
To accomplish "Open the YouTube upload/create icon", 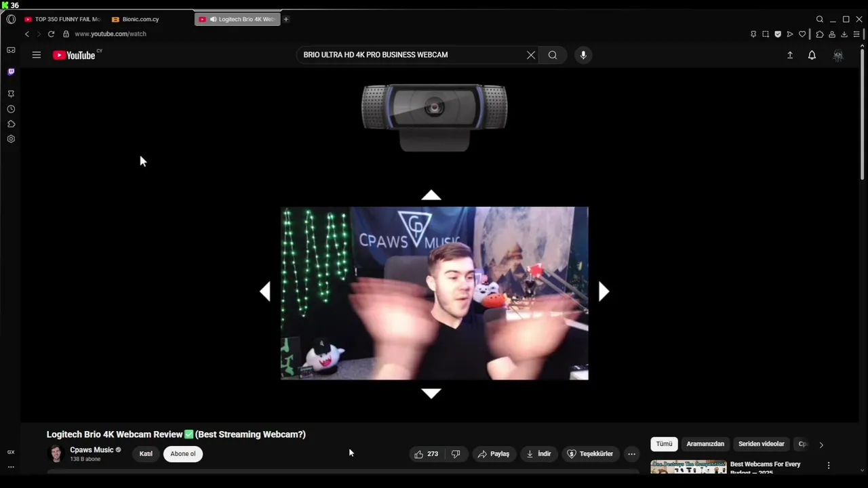I will 790,55.
